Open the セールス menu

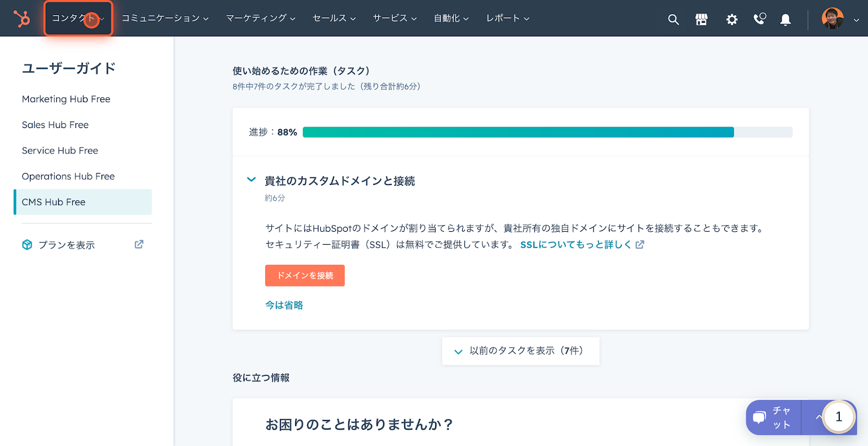point(334,18)
